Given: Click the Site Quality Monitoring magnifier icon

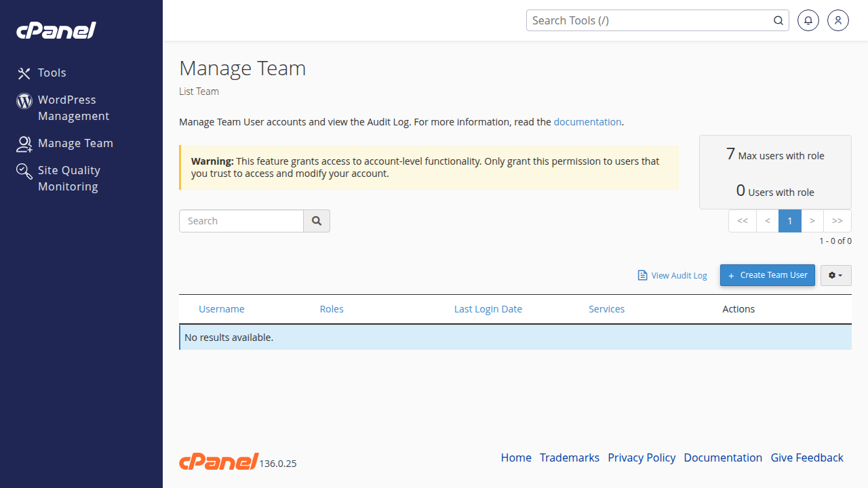Looking at the screenshot, I should [24, 171].
